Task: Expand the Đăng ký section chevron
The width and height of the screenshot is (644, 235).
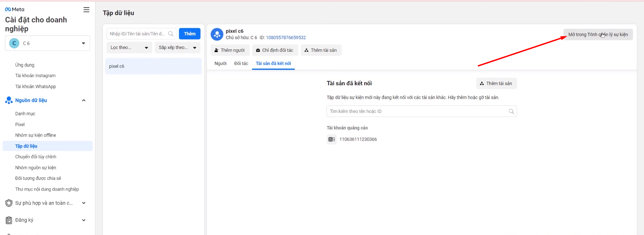Action: click(84, 220)
